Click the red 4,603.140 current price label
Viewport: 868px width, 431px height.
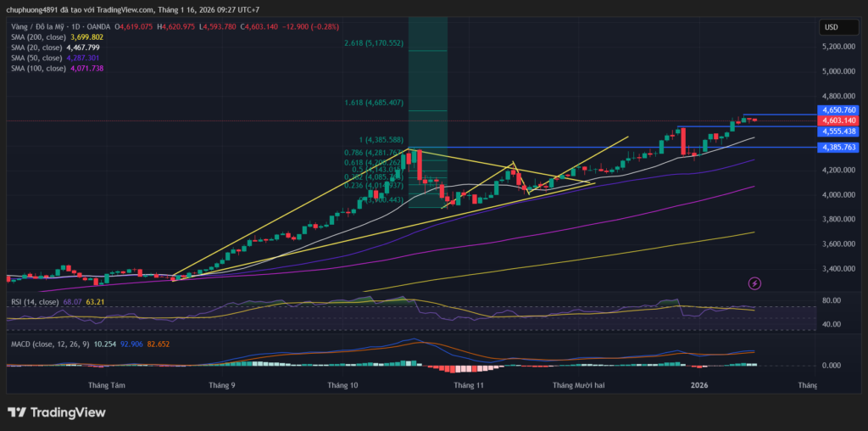coord(838,121)
